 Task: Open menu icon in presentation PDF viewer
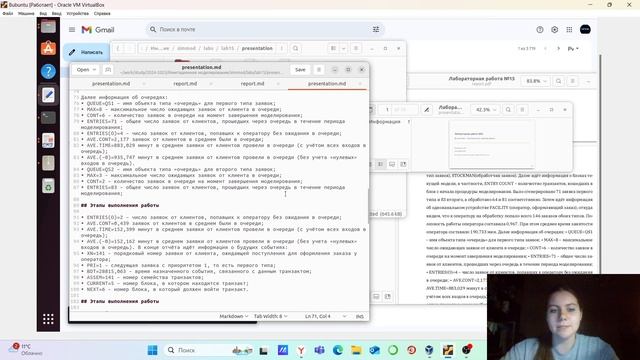coord(522,109)
